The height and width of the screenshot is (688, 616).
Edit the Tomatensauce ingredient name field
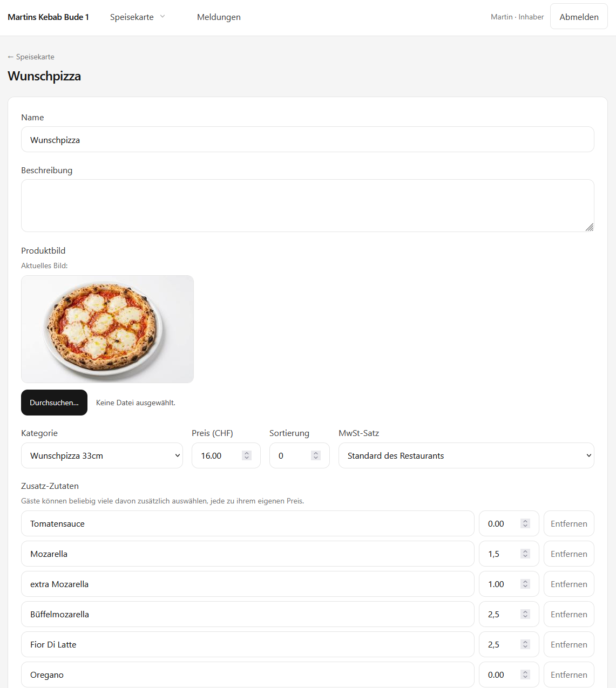(x=248, y=523)
